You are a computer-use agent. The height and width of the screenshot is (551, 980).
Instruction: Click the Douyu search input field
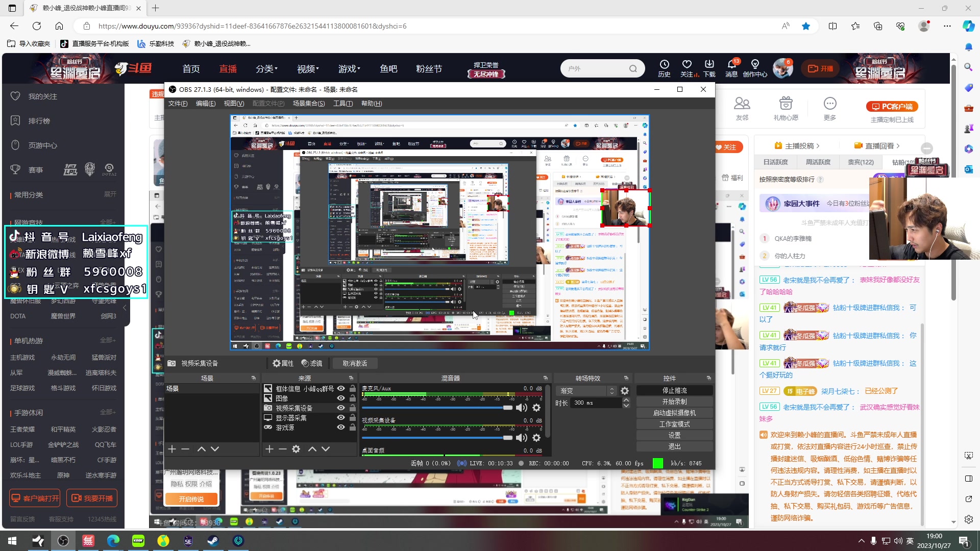click(596, 68)
